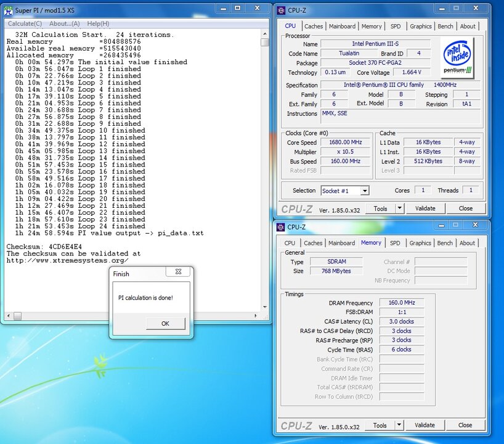Screen dimensions: 504x444
Task: Close the Finish dialog with X
Action: 179,271
